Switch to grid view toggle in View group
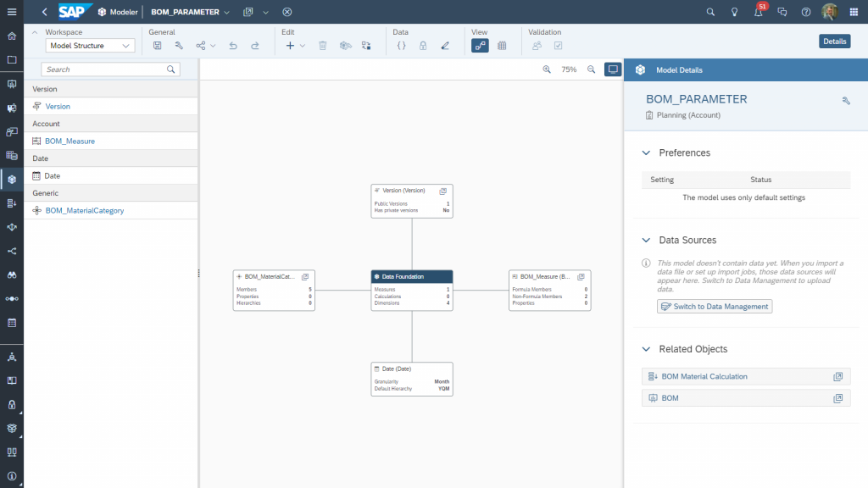 (x=502, y=46)
